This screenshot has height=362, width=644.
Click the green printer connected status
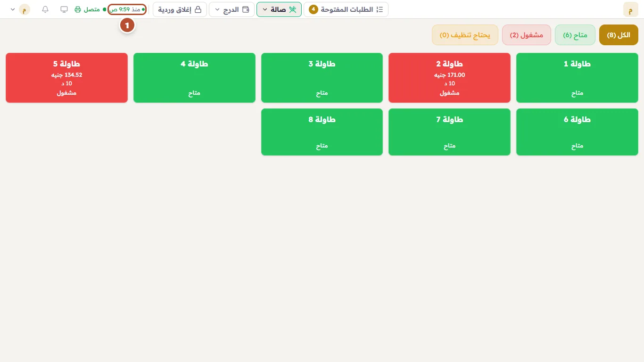[90, 9]
